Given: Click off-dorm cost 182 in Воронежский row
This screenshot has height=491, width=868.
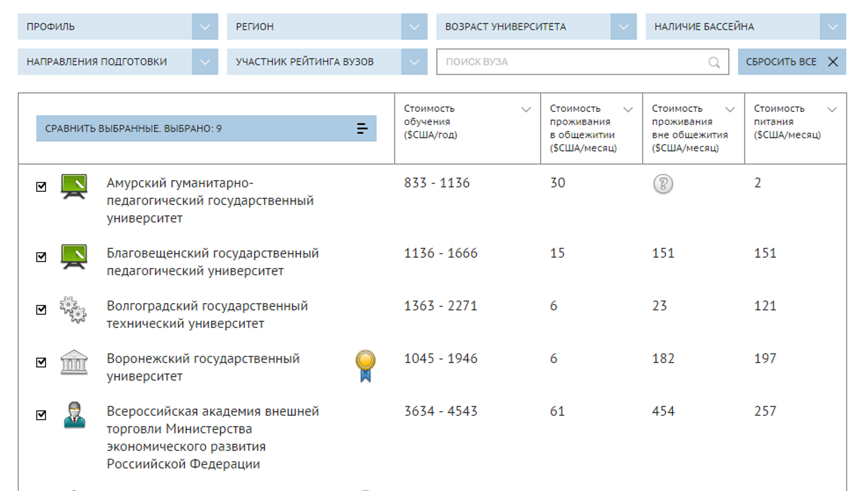Looking at the screenshot, I should [663, 359].
